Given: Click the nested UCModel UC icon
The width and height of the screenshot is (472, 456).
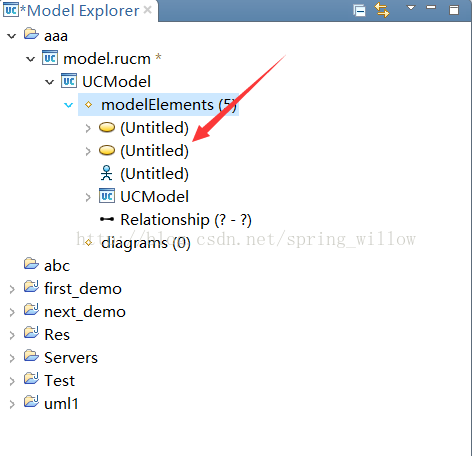Looking at the screenshot, I should coord(107,196).
